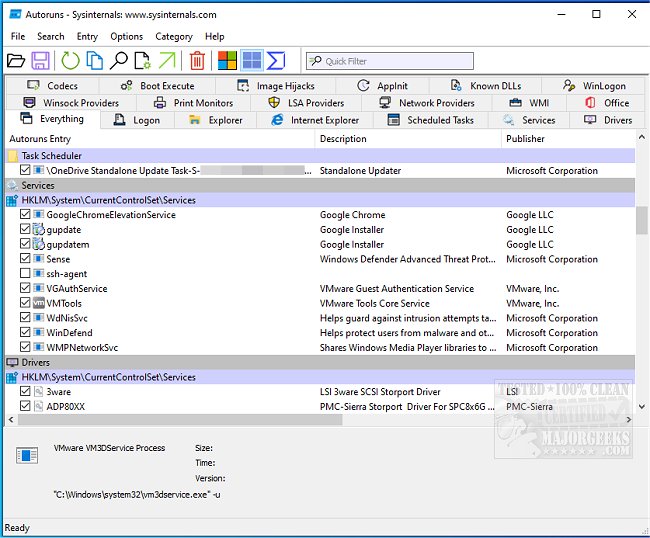This screenshot has height=538, width=650.
Task: Uncheck the GoogleChromeElevationService entry
Action: tap(25, 215)
